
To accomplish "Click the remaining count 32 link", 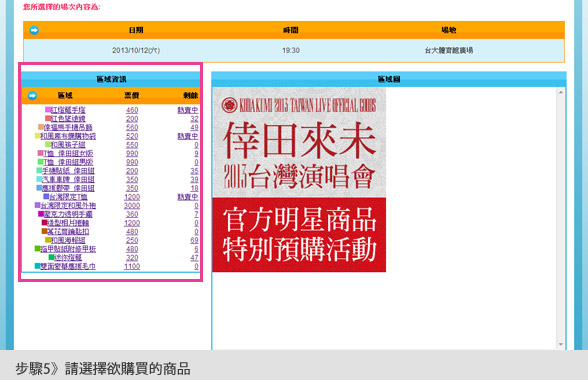I will (194, 119).
